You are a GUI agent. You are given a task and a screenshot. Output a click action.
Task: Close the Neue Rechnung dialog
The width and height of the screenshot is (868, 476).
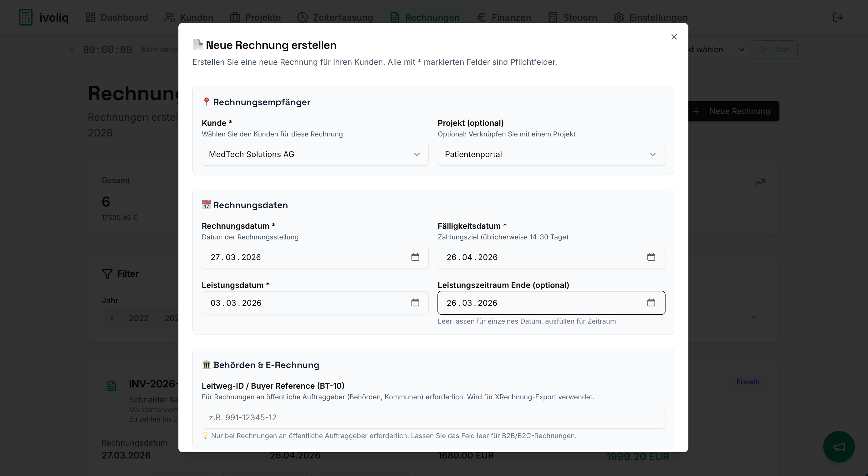[674, 37]
